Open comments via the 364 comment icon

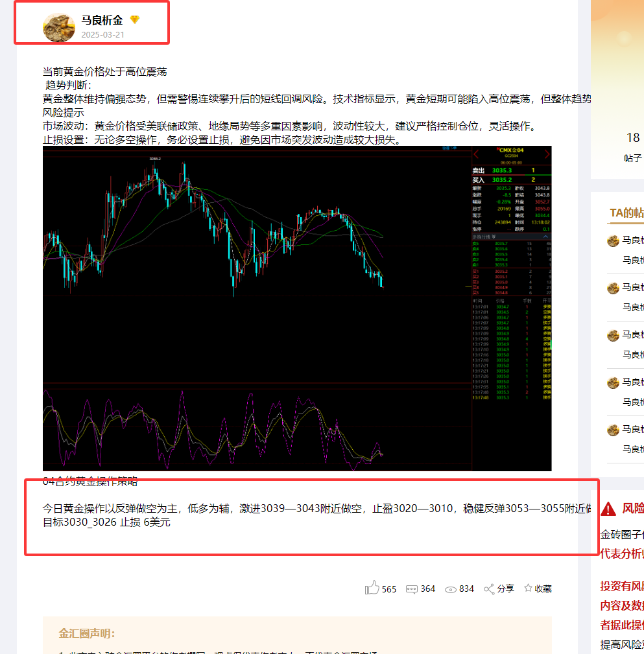[412, 589]
